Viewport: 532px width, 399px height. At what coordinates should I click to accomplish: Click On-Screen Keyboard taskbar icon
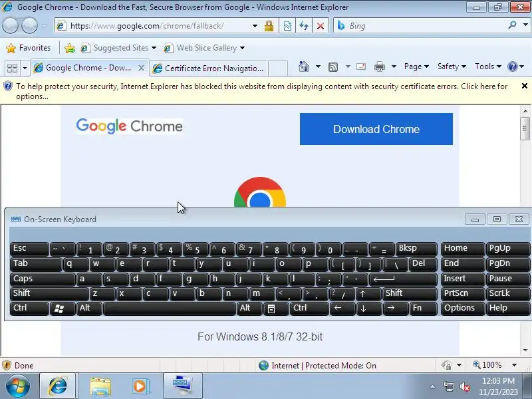click(182, 386)
